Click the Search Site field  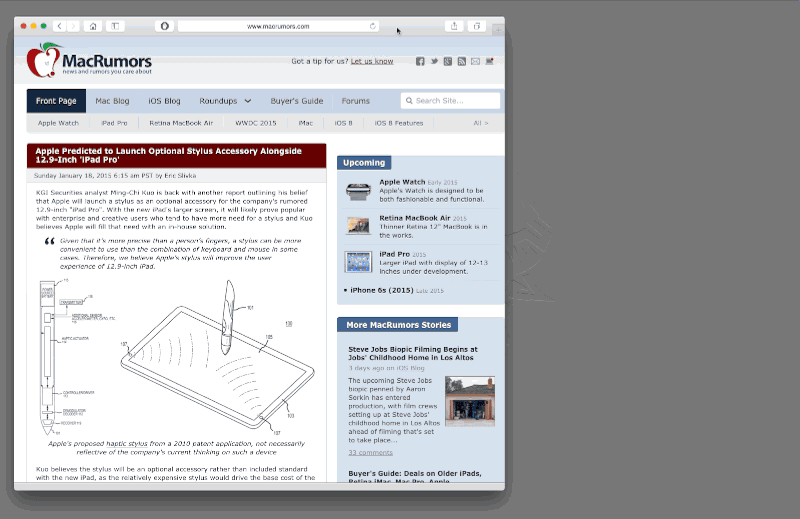pos(451,101)
